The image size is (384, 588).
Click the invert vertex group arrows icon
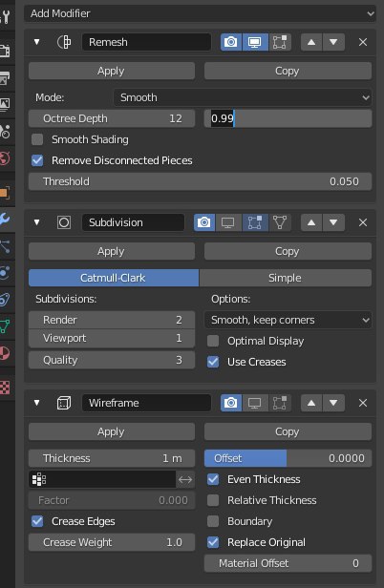click(x=185, y=479)
